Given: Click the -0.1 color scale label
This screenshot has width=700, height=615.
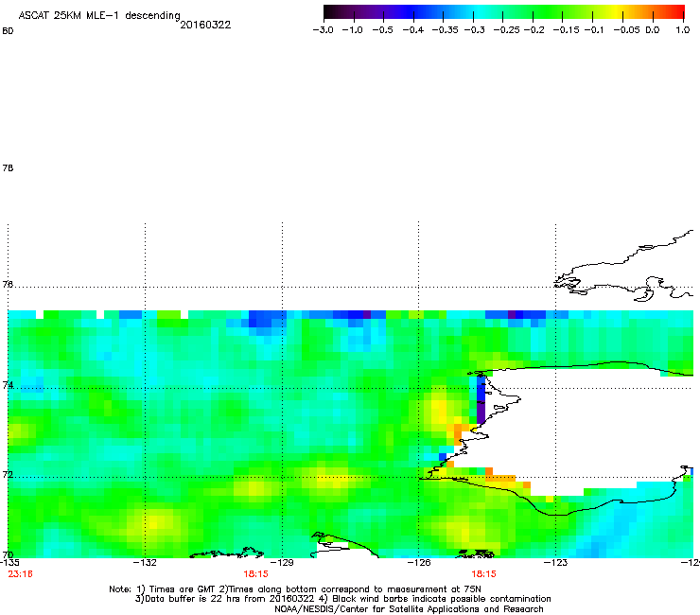Looking at the screenshot, I should (593, 30).
